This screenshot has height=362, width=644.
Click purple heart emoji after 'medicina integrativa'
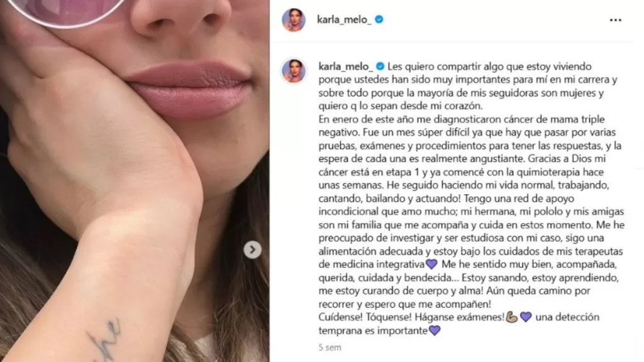click(431, 265)
